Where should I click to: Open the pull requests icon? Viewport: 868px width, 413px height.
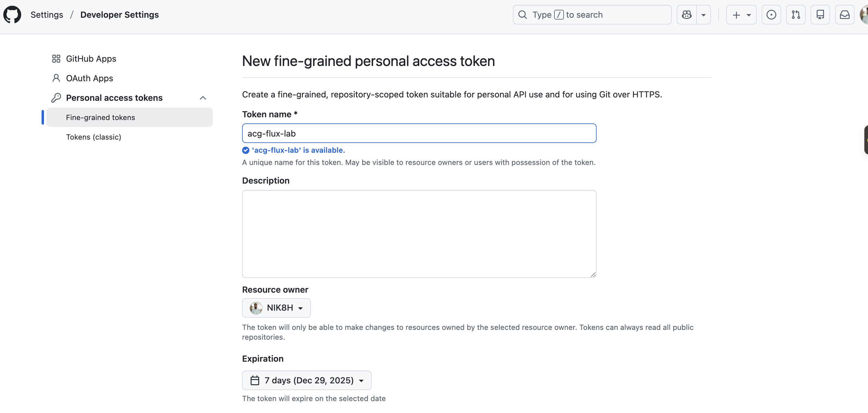(x=796, y=14)
